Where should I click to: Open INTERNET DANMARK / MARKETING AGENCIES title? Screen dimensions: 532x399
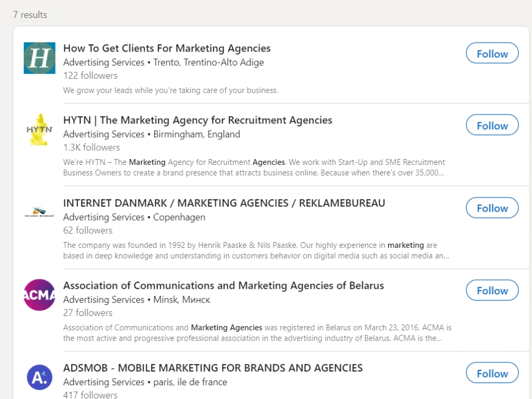pyautogui.click(x=224, y=203)
